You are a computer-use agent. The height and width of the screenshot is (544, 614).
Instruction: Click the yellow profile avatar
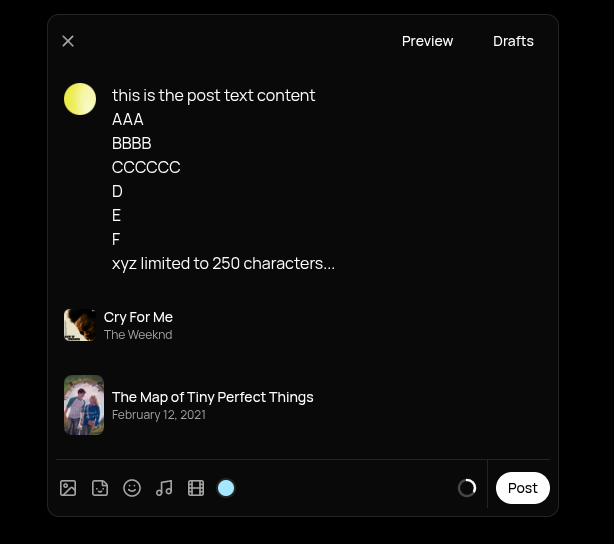pos(80,99)
